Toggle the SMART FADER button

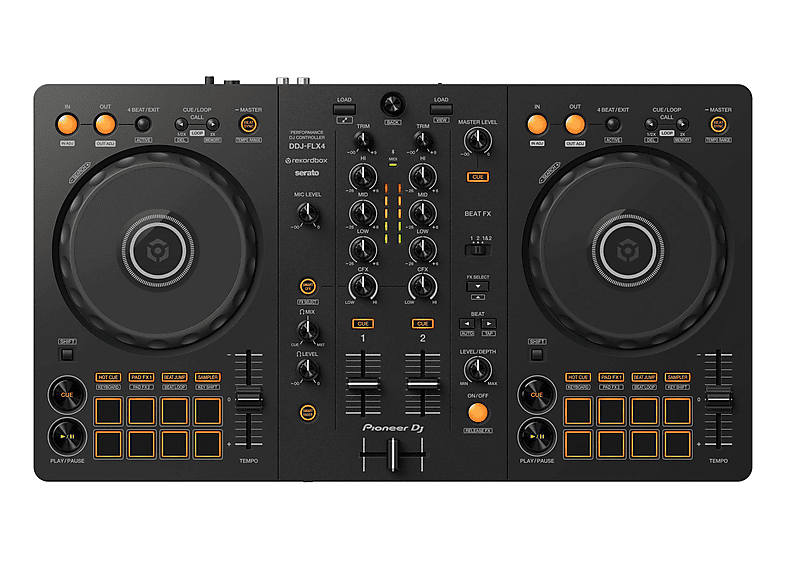tap(308, 413)
